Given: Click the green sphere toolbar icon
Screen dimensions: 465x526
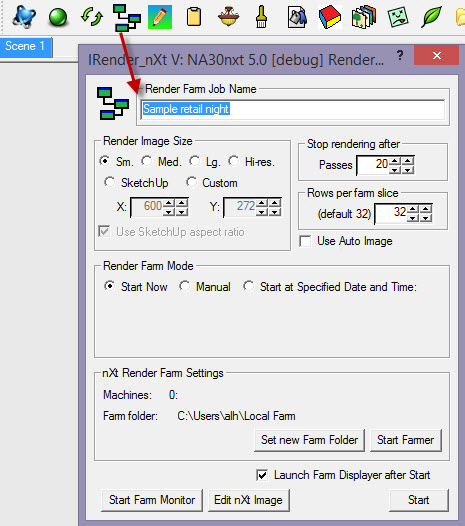Looking at the screenshot, I should [58, 17].
